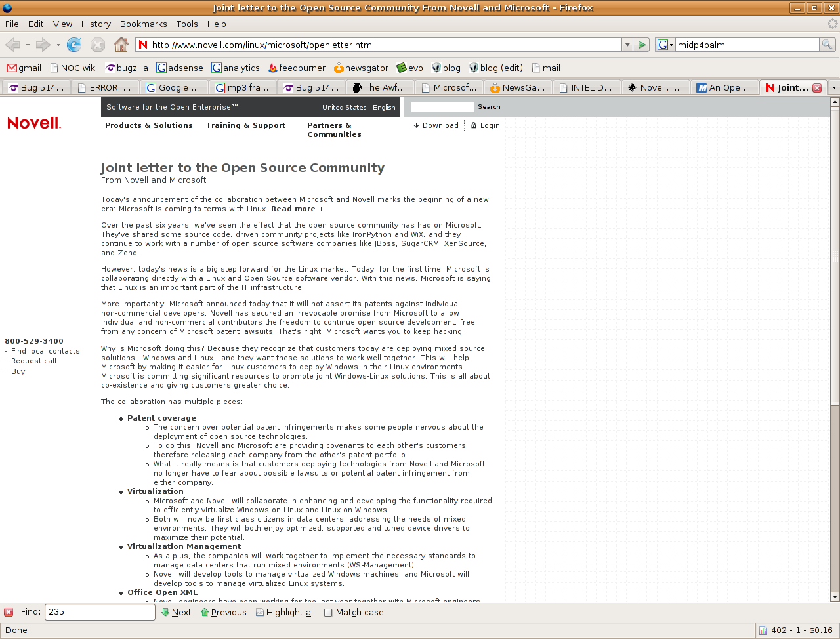Click the scrollbar up arrow
This screenshot has height=639, width=840.
tap(835, 102)
